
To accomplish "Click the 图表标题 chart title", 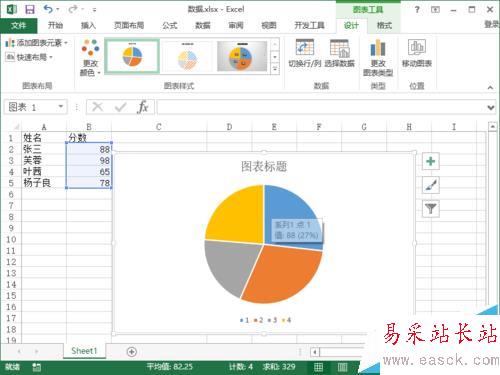I will (x=264, y=166).
